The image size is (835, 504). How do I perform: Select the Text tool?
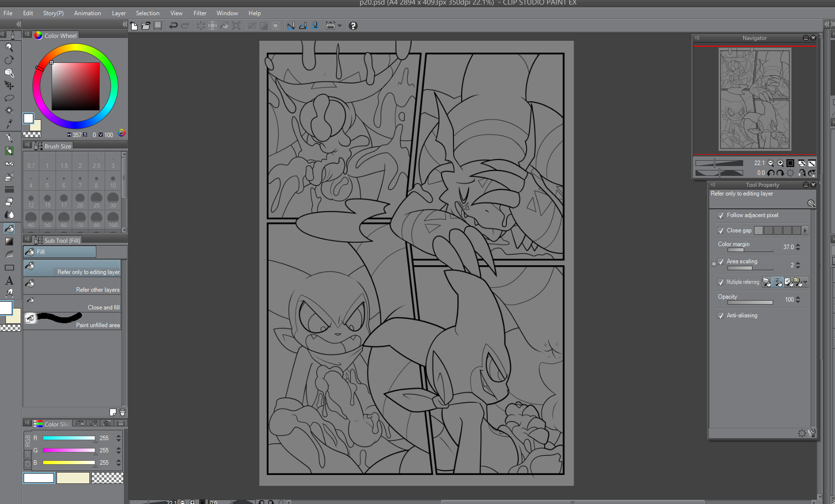coord(9,280)
